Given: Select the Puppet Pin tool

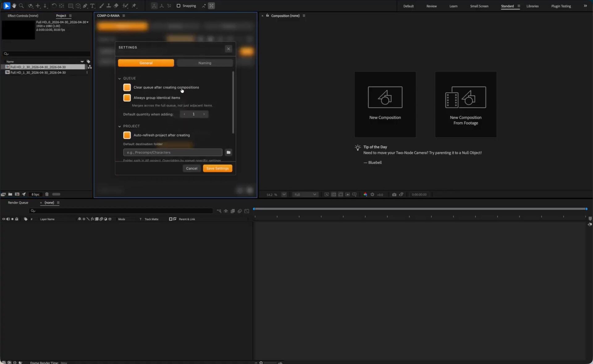Looking at the screenshot, I should pos(134,6).
